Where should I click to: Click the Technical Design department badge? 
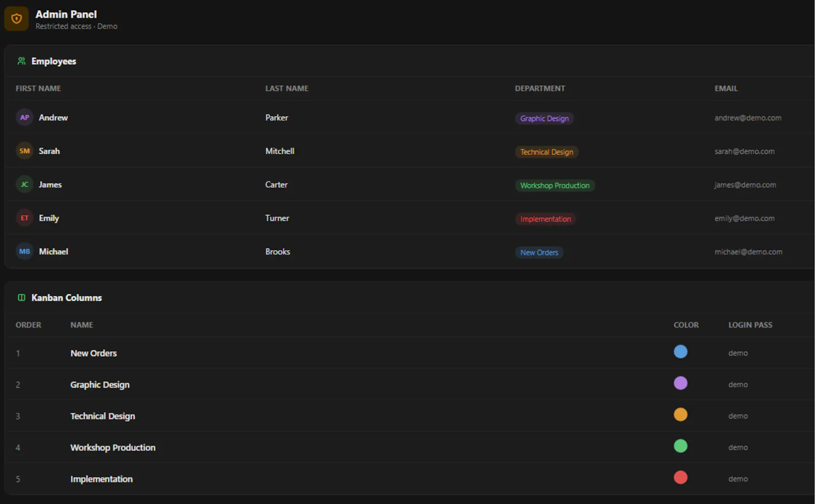point(547,152)
